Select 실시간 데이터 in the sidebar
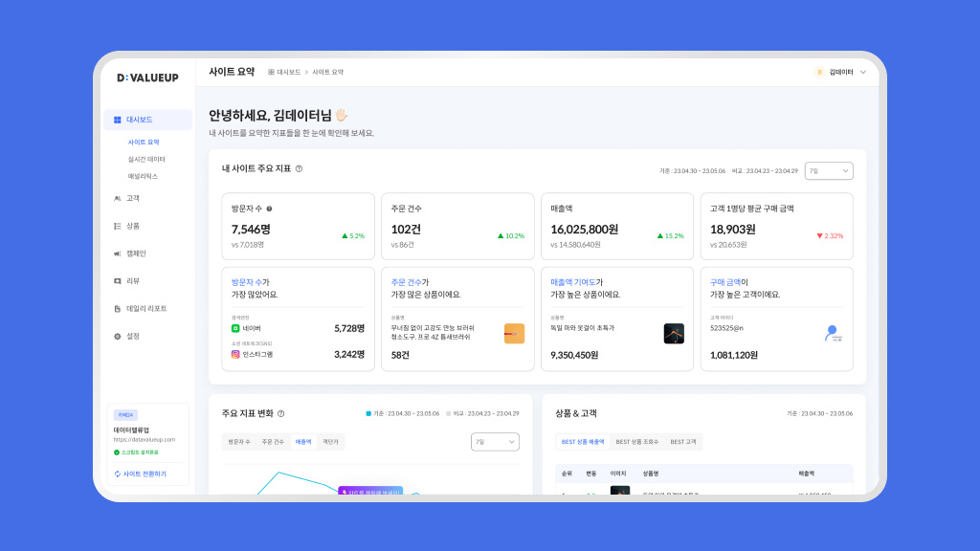 pos(146,160)
